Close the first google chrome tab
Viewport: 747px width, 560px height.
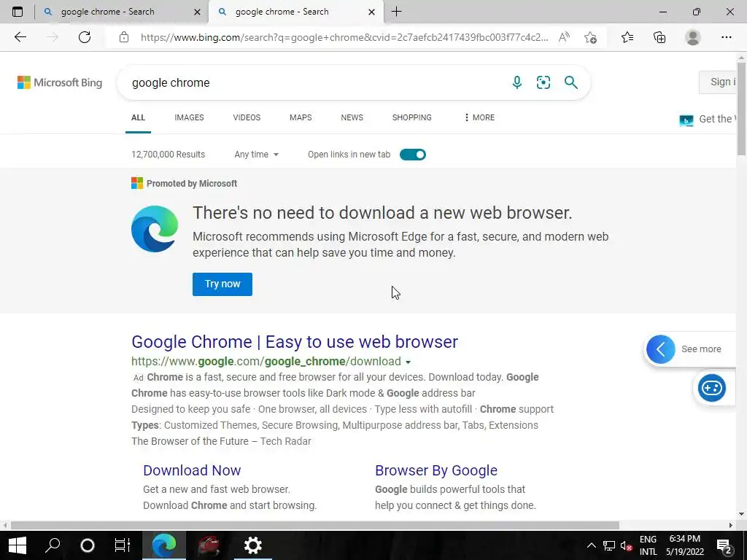(x=197, y=12)
